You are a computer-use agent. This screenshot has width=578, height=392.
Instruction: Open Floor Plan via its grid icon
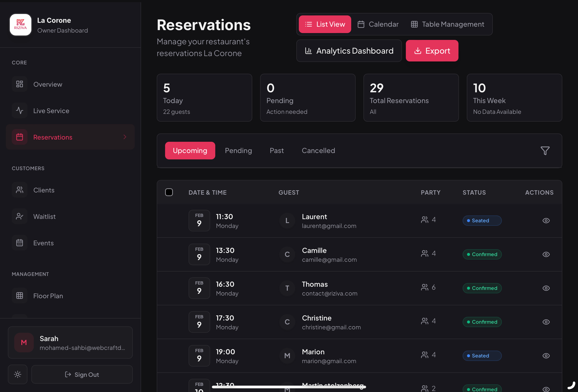pyautogui.click(x=19, y=296)
